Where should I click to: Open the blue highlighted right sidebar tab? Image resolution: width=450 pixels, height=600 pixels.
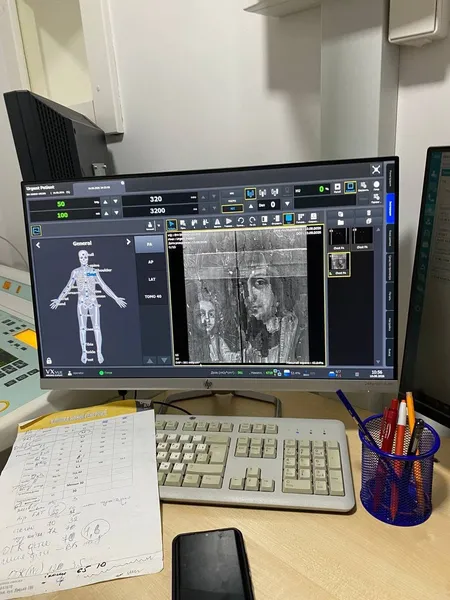(x=390, y=209)
